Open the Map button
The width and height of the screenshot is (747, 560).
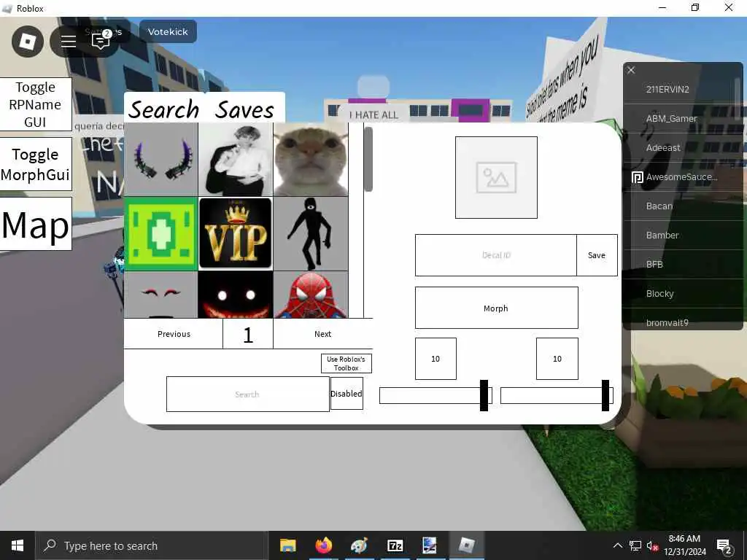[x=36, y=225]
